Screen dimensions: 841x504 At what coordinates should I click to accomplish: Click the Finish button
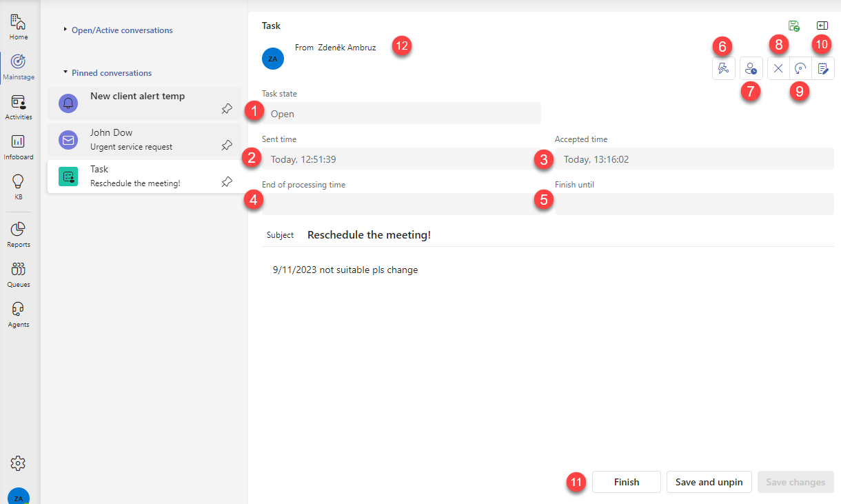[627, 482]
